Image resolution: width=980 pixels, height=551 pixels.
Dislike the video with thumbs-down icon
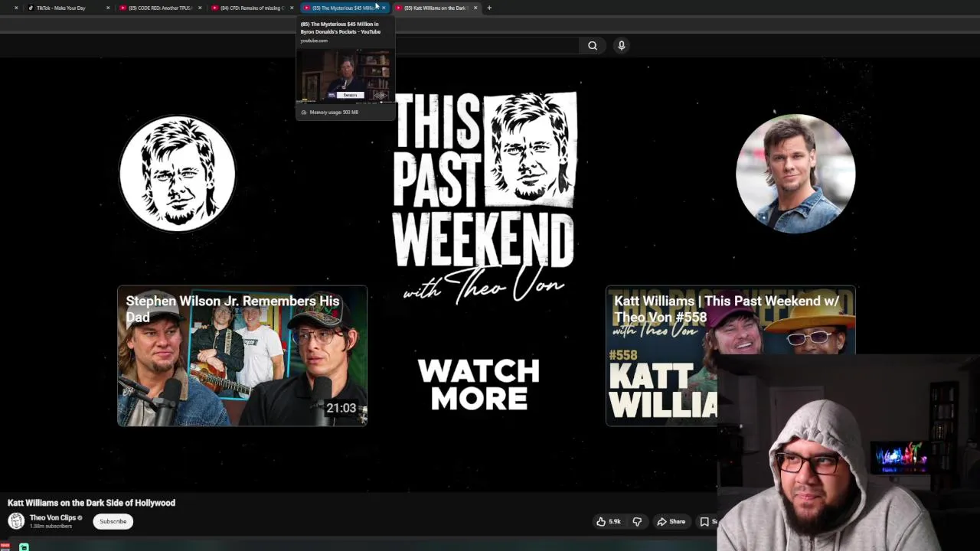pyautogui.click(x=637, y=522)
